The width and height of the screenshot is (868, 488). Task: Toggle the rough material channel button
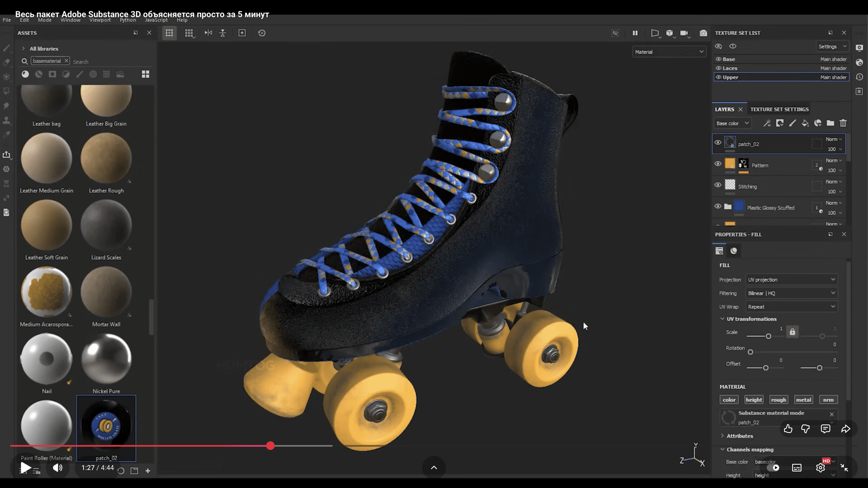coord(778,400)
